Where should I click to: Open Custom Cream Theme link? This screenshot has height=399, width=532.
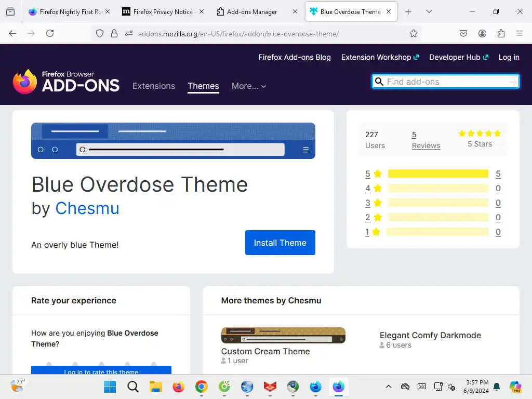[x=265, y=352]
